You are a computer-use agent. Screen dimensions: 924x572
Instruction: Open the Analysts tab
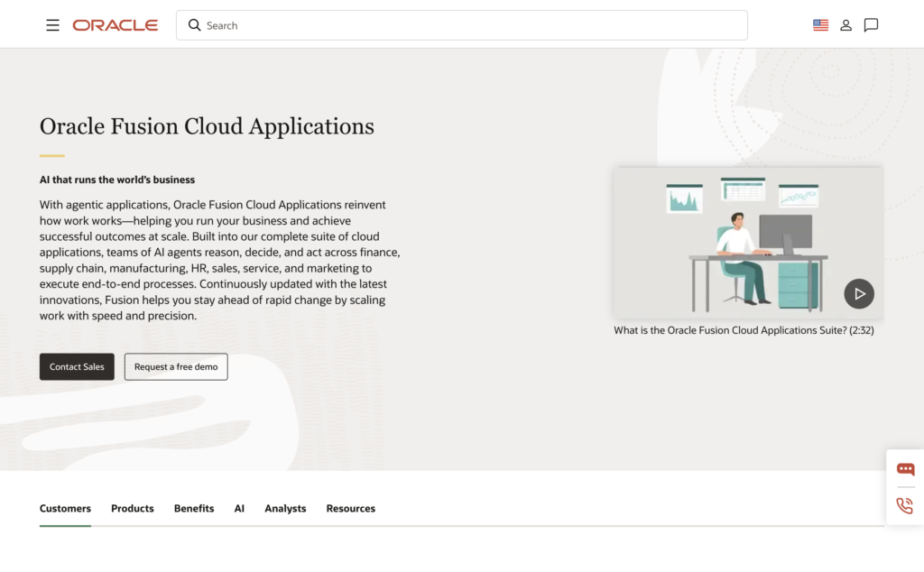pyautogui.click(x=285, y=508)
